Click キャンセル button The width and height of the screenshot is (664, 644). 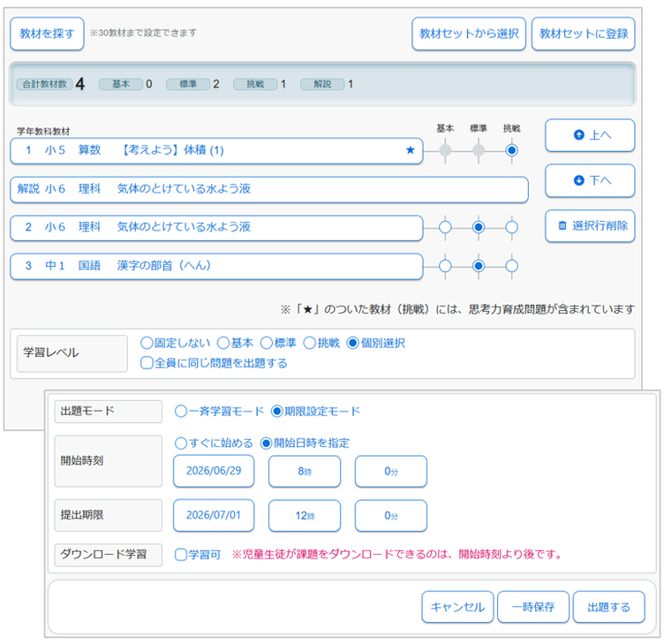tap(457, 607)
